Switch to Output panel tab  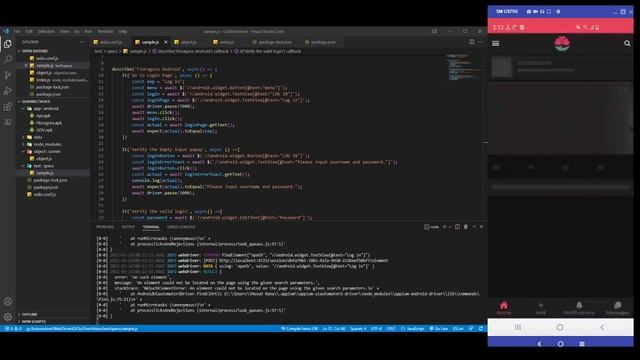(128, 227)
